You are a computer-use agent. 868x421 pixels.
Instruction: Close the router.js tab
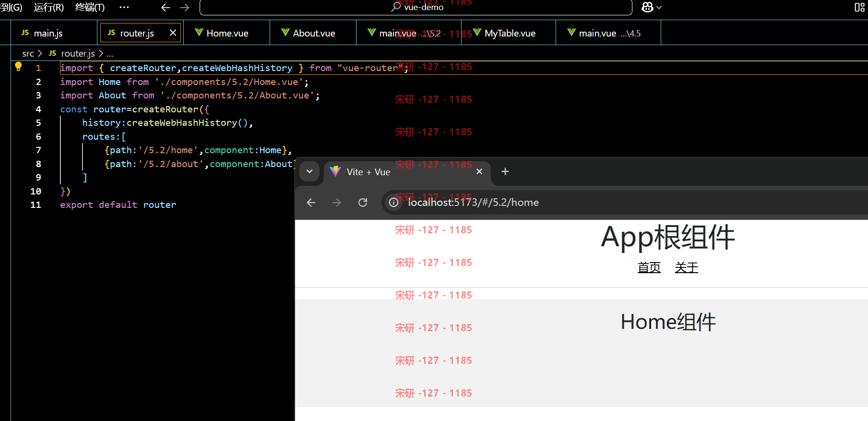(173, 33)
